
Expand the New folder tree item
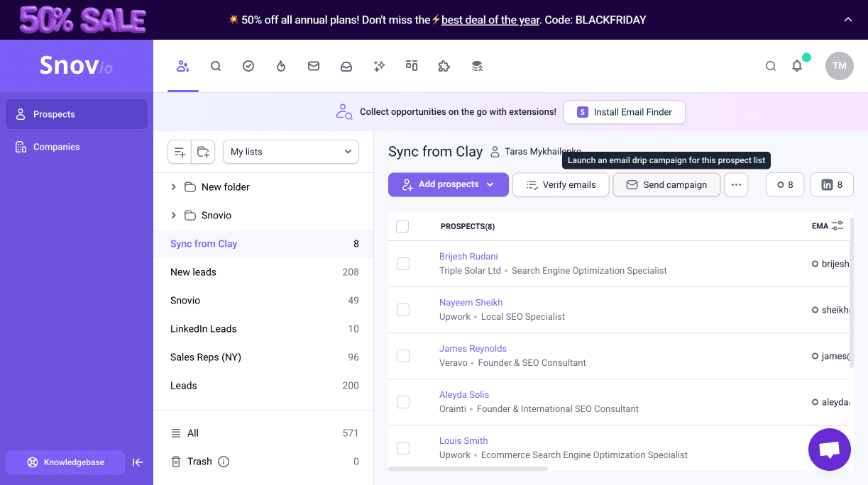[x=174, y=187]
